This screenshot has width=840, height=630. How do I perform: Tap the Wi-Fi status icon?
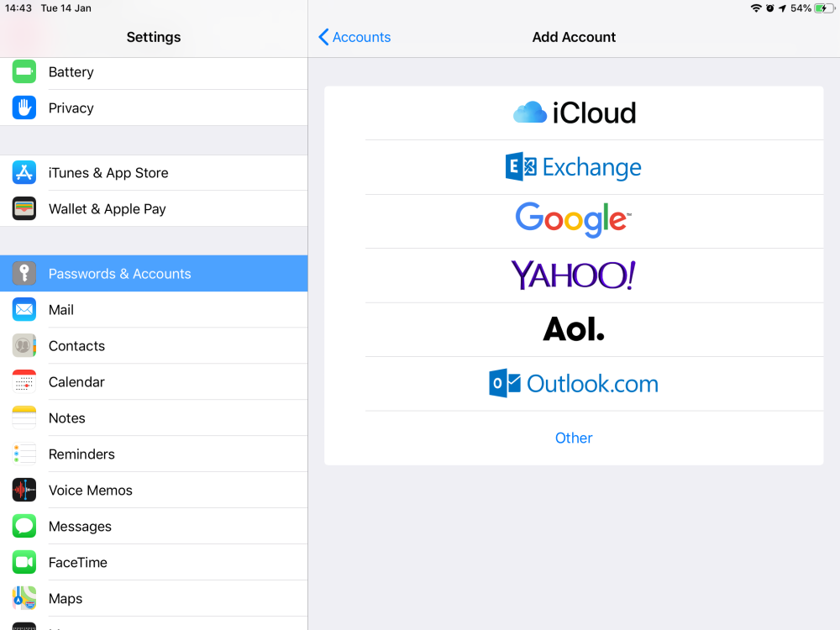(756, 8)
